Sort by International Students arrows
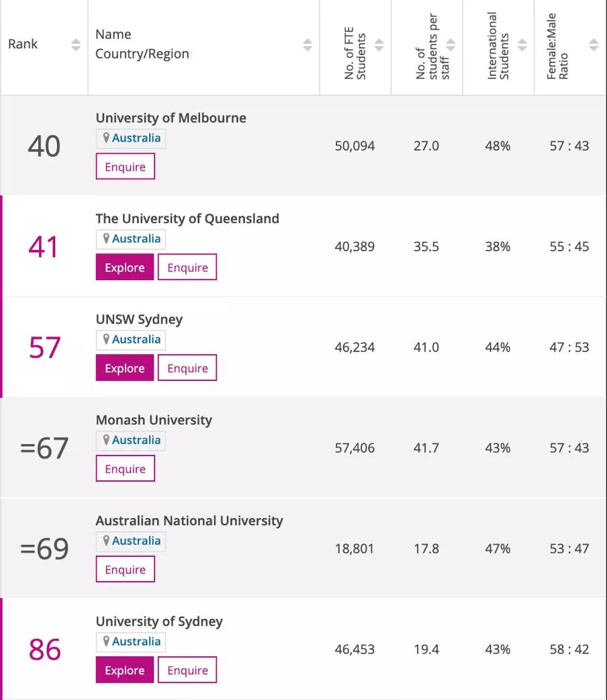Image resolution: width=607 pixels, height=700 pixels. coord(522,44)
